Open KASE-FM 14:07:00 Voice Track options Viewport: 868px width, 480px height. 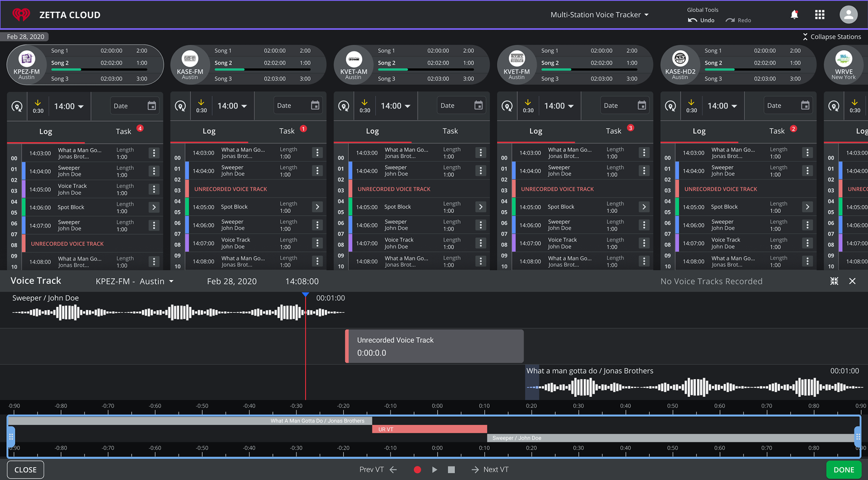tap(317, 243)
